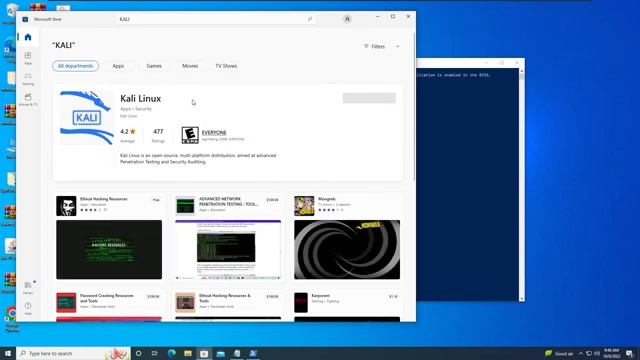Click the PowerShell window scrollbar up arrow
The width and height of the screenshot is (640, 360).
coord(522,71)
